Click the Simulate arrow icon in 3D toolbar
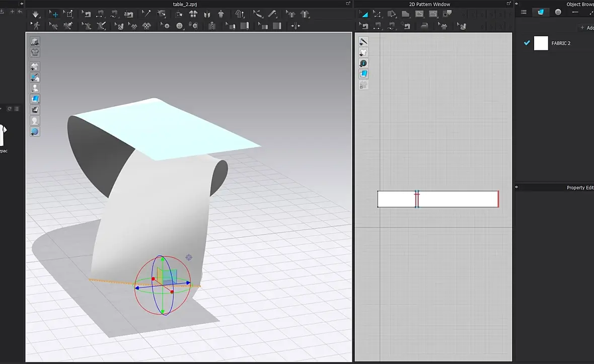 click(36, 14)
